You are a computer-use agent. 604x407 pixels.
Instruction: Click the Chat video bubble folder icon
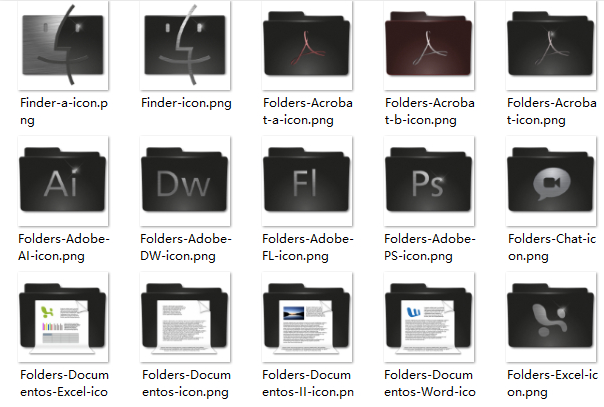(x=551, y=181)
